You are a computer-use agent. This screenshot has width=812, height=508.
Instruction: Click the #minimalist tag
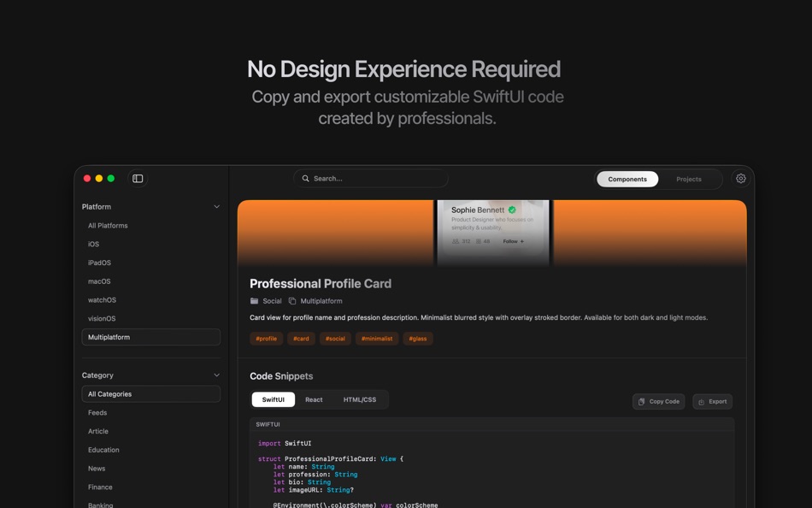coord(377,338)
